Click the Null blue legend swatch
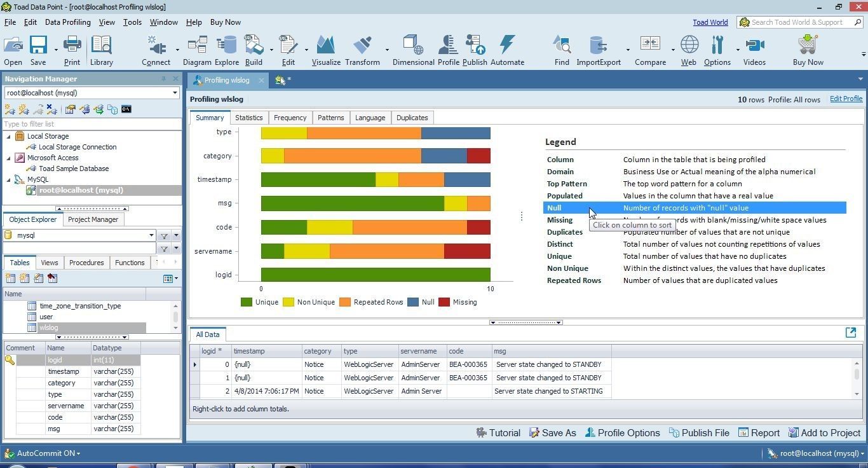Viewport: 868px width, 468px height. [x=413, y=302]
